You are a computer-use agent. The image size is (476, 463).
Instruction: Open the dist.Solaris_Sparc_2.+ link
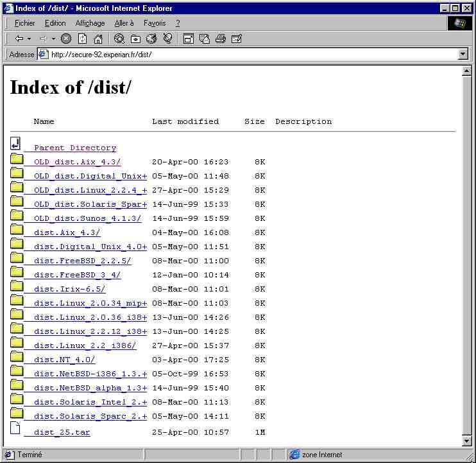click(x=90, y=416)
